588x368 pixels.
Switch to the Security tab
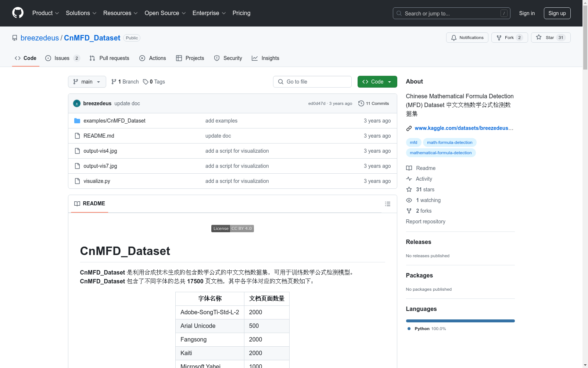click(x=228, y=58)
